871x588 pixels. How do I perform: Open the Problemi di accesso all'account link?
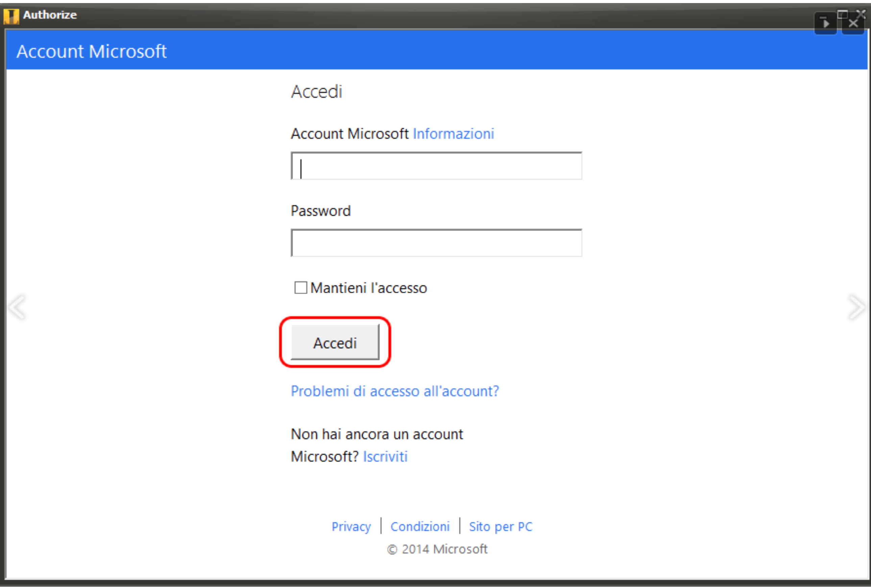click(x=395, y=391)
